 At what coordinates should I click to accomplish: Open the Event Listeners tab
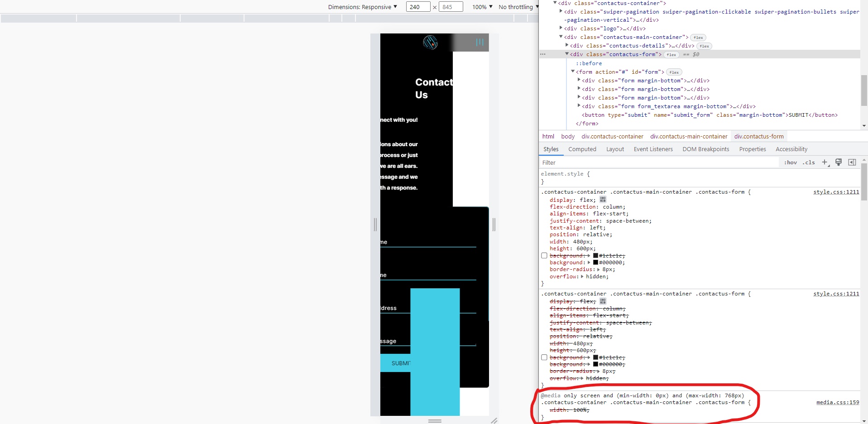click(653, 149)
